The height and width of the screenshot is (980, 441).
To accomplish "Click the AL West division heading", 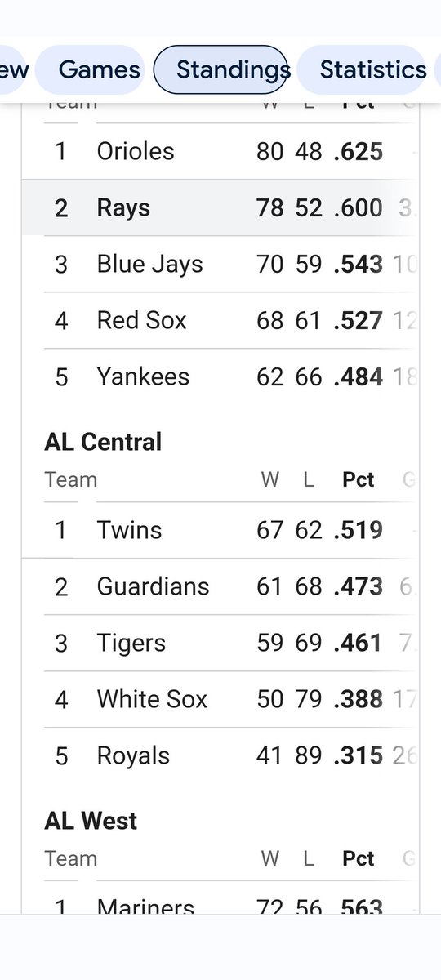I will pyautogui.click(x=91, y=821).
